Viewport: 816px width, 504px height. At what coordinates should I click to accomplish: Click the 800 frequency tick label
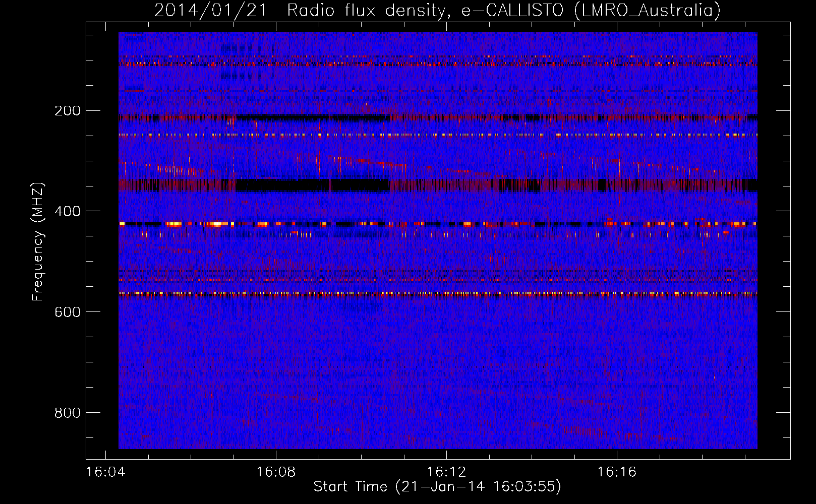click(x=68, y=413)
